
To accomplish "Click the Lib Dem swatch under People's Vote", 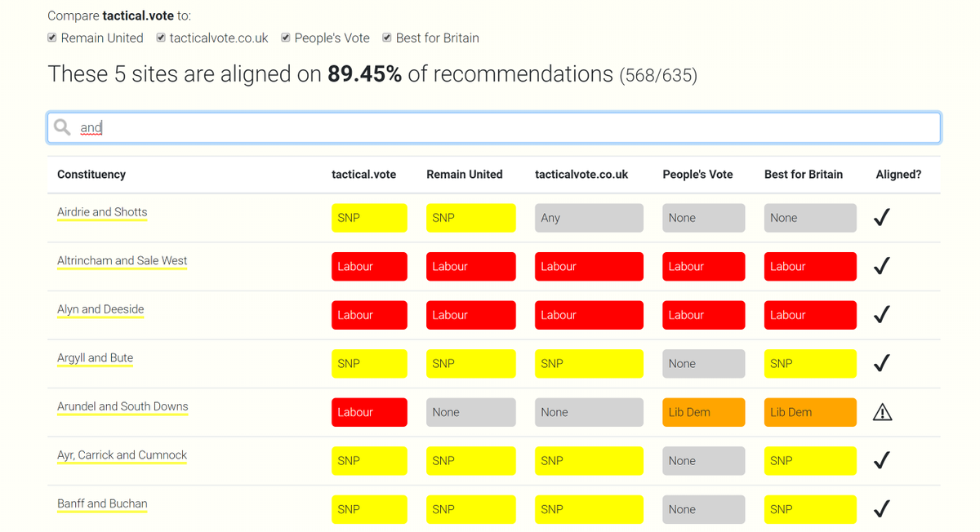I will (x=703, y=412).
